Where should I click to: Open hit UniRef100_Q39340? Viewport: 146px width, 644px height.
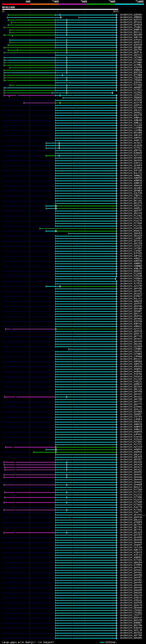(131, 15)
